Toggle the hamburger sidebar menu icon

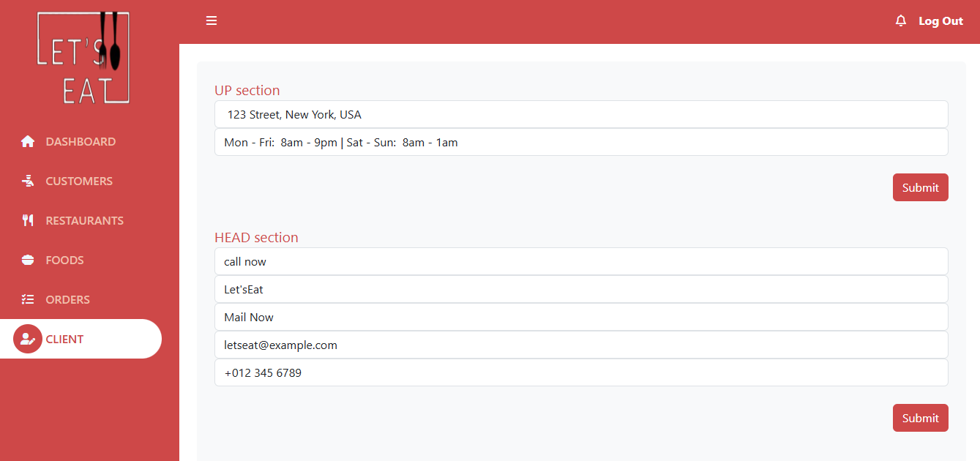coord(212,20)
